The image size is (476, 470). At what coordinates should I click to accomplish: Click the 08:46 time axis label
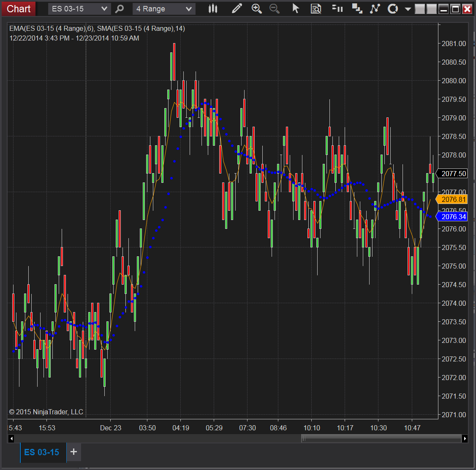pos(278,428)
